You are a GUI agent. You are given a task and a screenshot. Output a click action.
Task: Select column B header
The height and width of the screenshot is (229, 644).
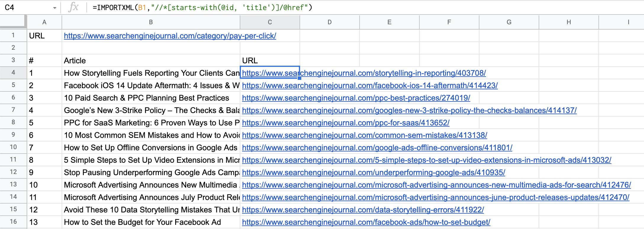point(151,22)
